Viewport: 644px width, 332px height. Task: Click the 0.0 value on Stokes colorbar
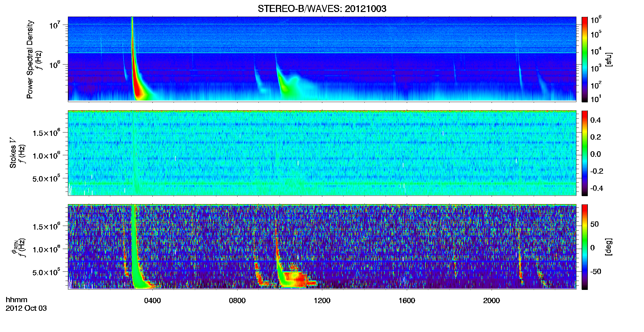(x=595, y=154)
